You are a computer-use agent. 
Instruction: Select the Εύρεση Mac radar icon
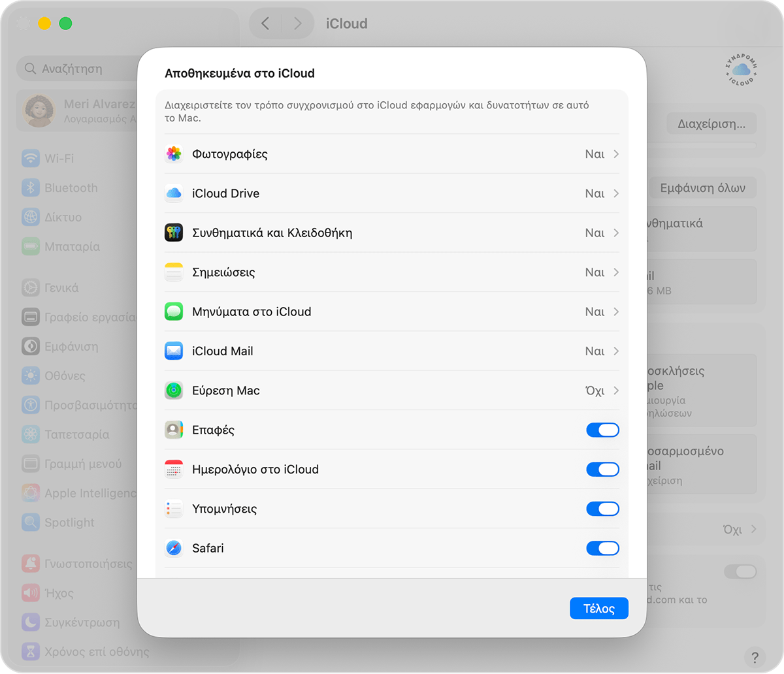[173, 390]
